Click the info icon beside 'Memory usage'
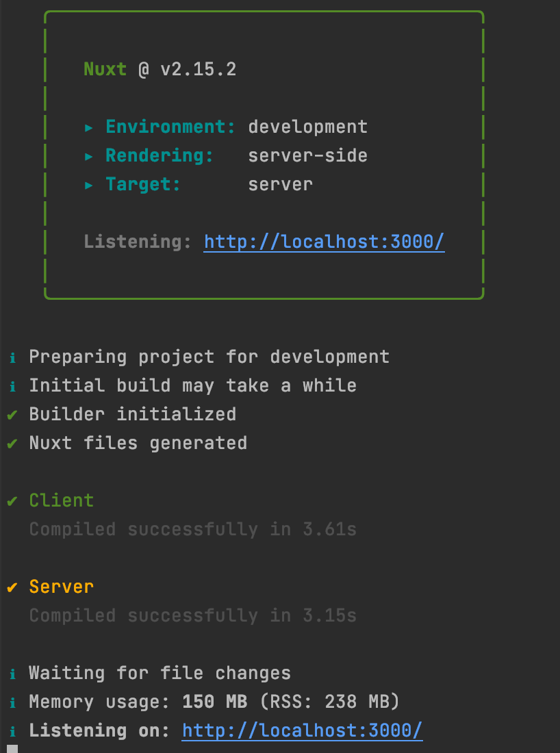The width and height of the screenshot is (560, 753). coord(12,702)
